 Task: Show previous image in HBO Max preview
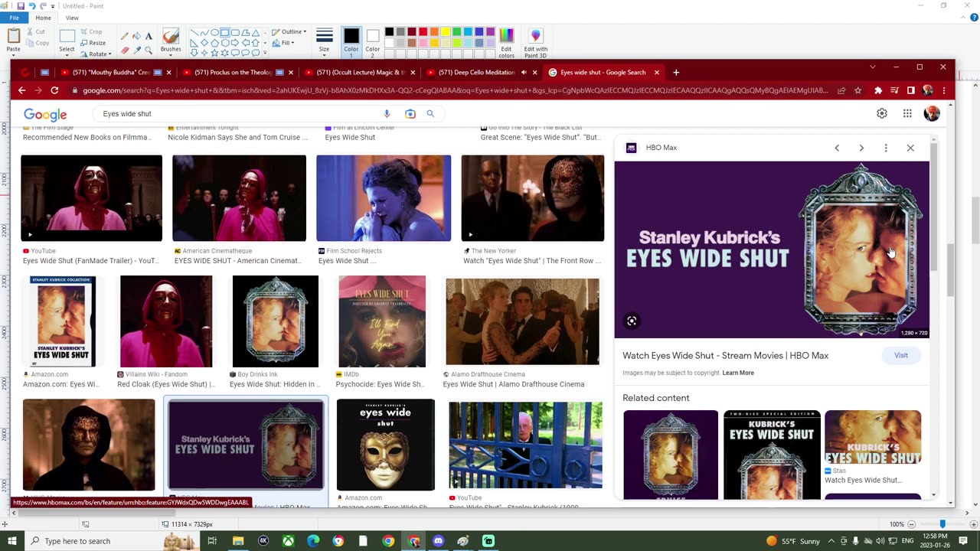point(837,148)
